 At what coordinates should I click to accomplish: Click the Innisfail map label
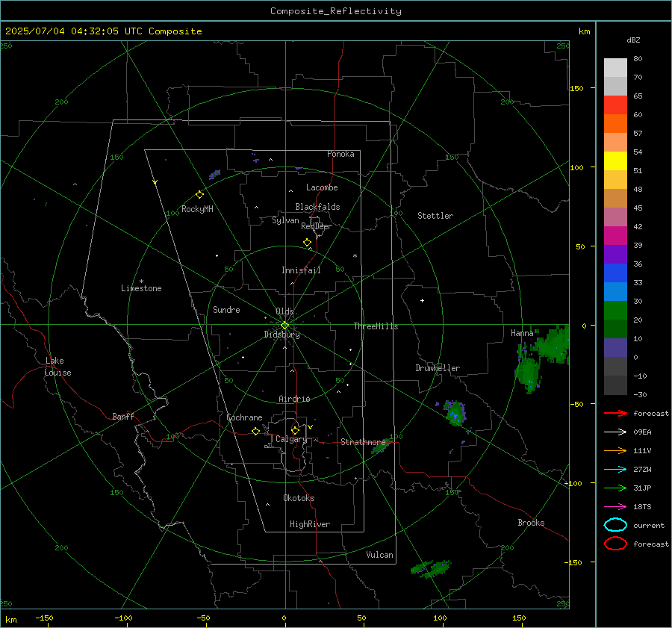click(x=301, y=270)
